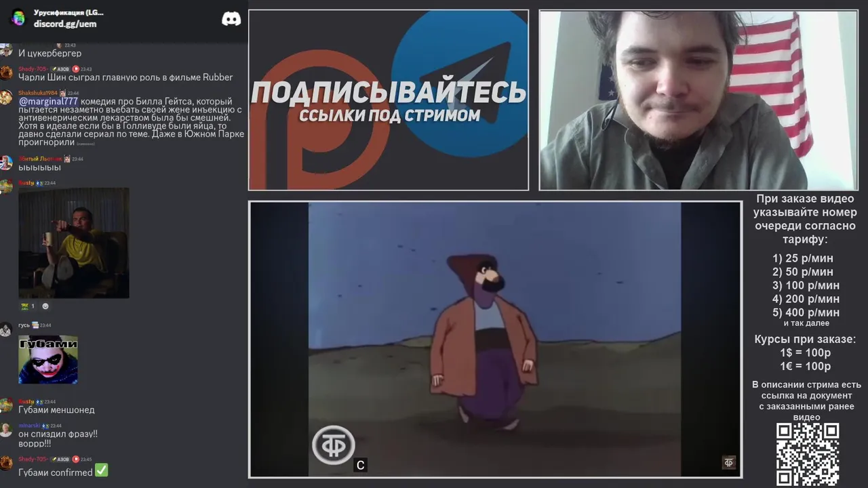The image size is (868, 488).
Task: Click гусь user avatar
Action: [5, 329]
